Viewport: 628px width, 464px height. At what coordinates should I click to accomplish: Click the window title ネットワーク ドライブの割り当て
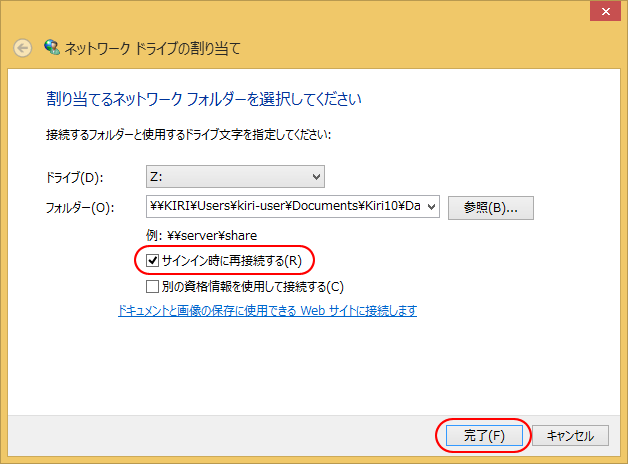click(152, 48)
